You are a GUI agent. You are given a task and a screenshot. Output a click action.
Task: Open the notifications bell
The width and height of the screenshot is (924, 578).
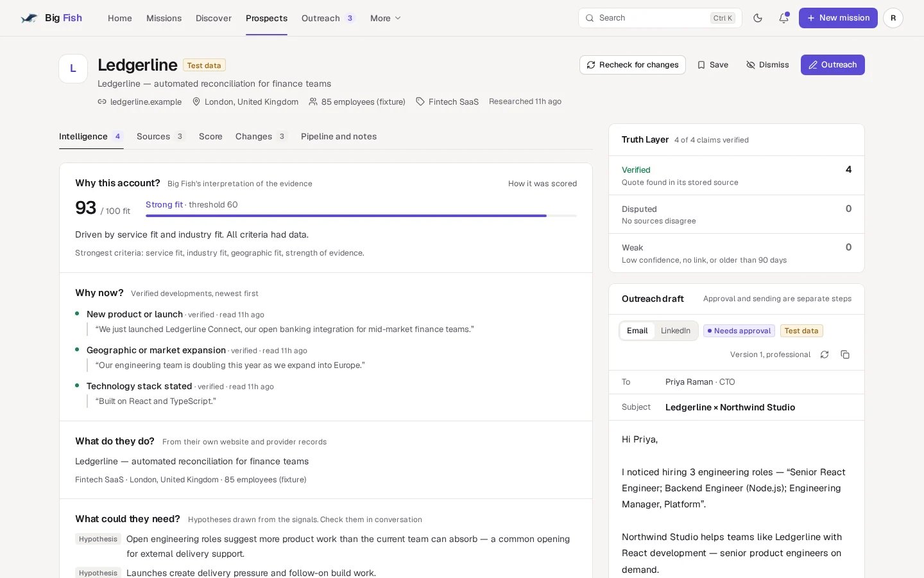coord(783,18)
